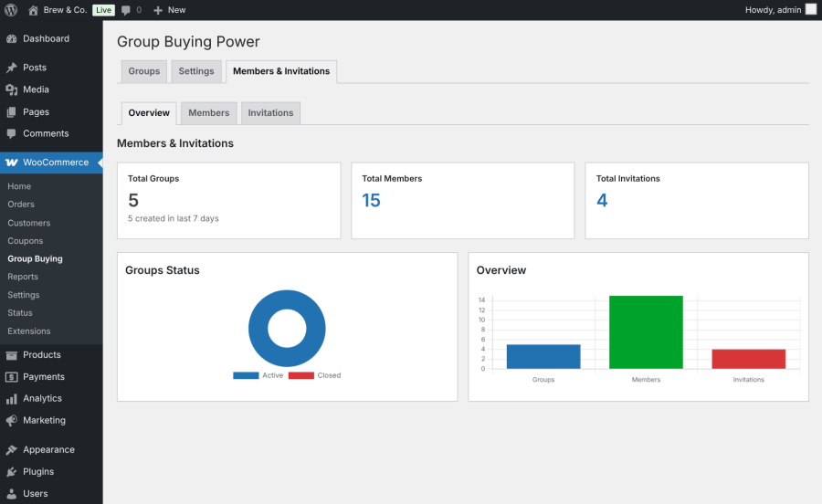
Task: Click the Total Invitations value 4
Action: coord(602,201)
